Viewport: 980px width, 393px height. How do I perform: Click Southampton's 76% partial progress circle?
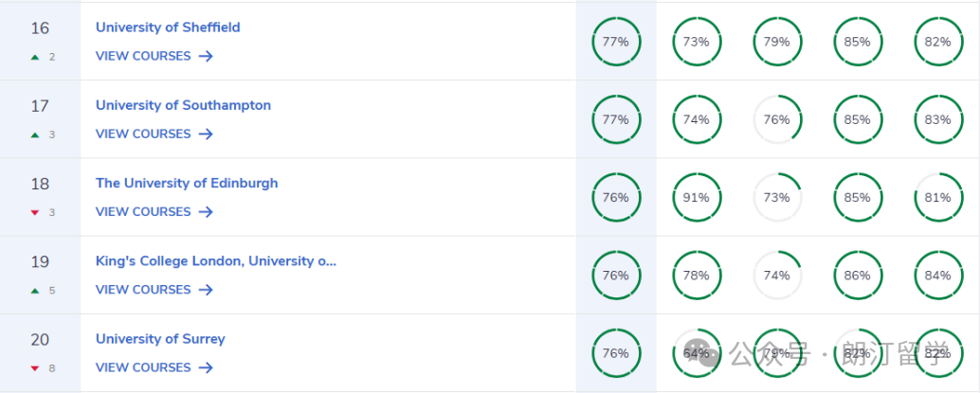(x=777, y=119)
